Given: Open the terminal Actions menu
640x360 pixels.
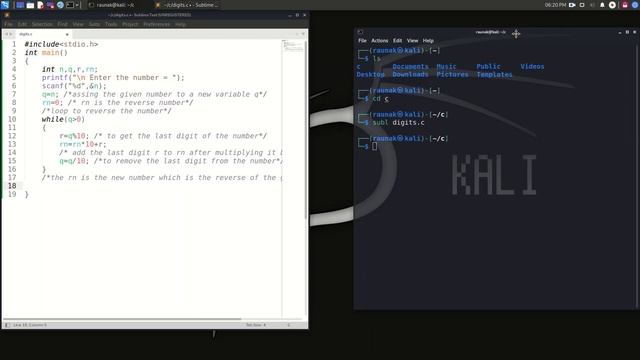Looking at the screenshot, I should [x=380, y=41].
